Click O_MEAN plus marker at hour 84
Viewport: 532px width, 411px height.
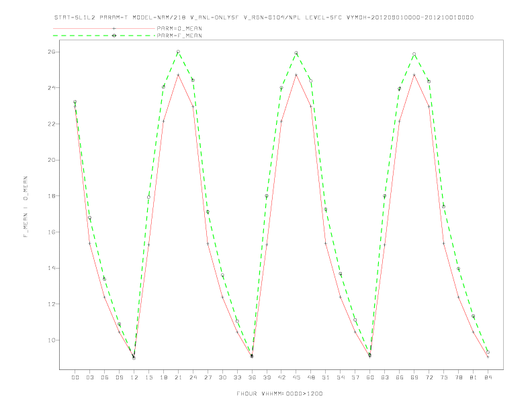tap(488, 357)
